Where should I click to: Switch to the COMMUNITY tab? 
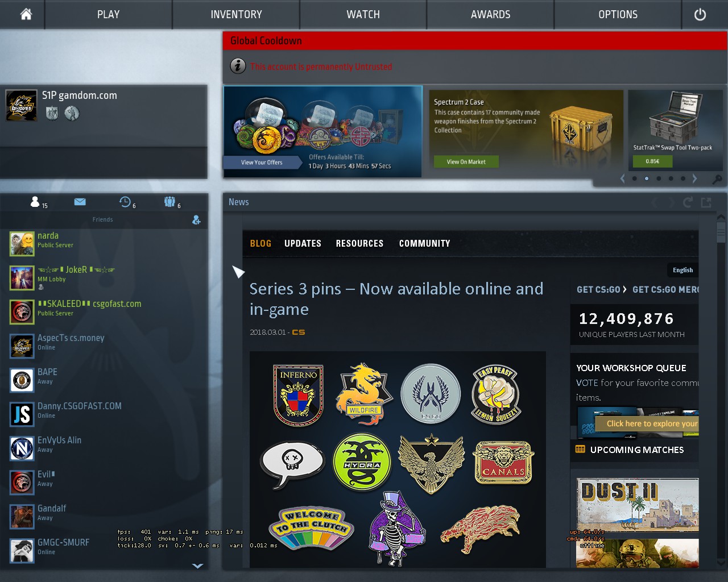[424, 243]
